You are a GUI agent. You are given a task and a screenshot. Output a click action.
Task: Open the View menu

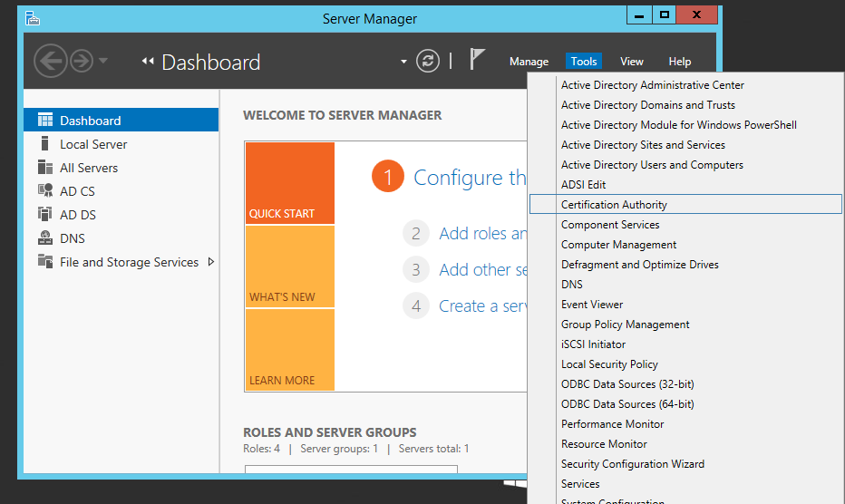pyautogui.click(x=632, y=62)
